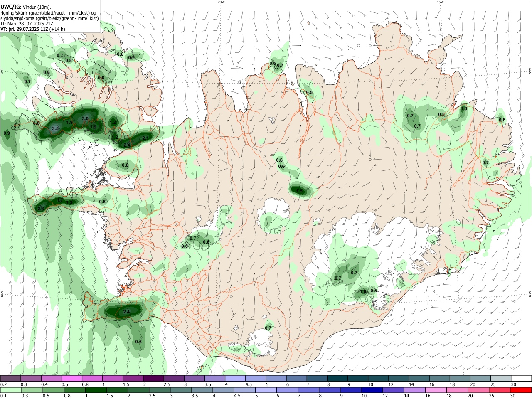Click the "VT: Þri. 29.07.2025 11Z" valid time
This screenshot has height=399, width=532.
coord(24,29)
